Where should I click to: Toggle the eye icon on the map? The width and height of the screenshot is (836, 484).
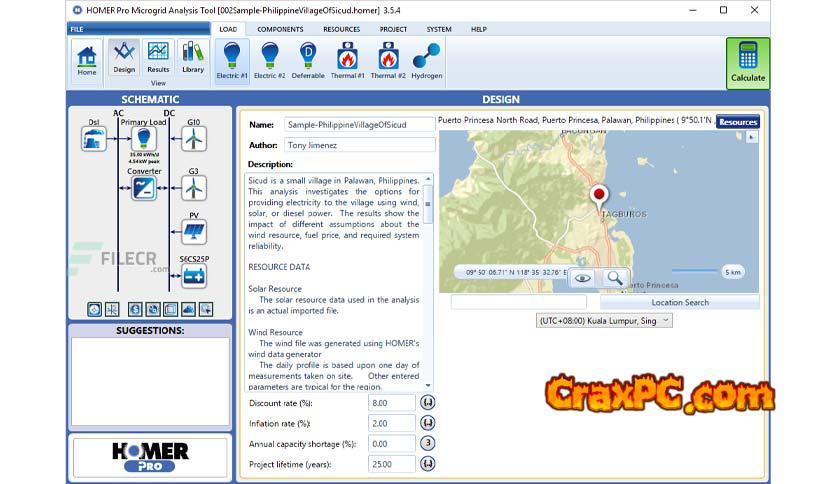pyautogui.click(x=582, y=278)
